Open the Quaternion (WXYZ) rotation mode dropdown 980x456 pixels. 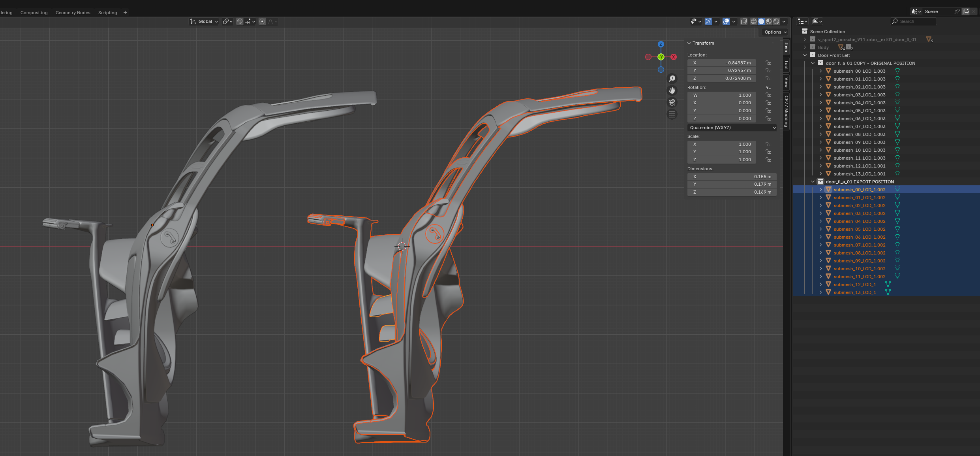tap(732, 128)
